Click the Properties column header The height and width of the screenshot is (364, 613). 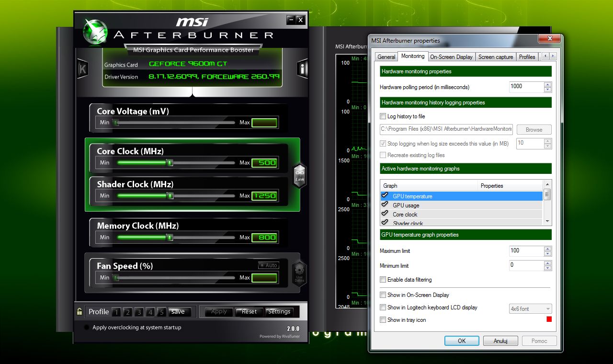[511, 186]
